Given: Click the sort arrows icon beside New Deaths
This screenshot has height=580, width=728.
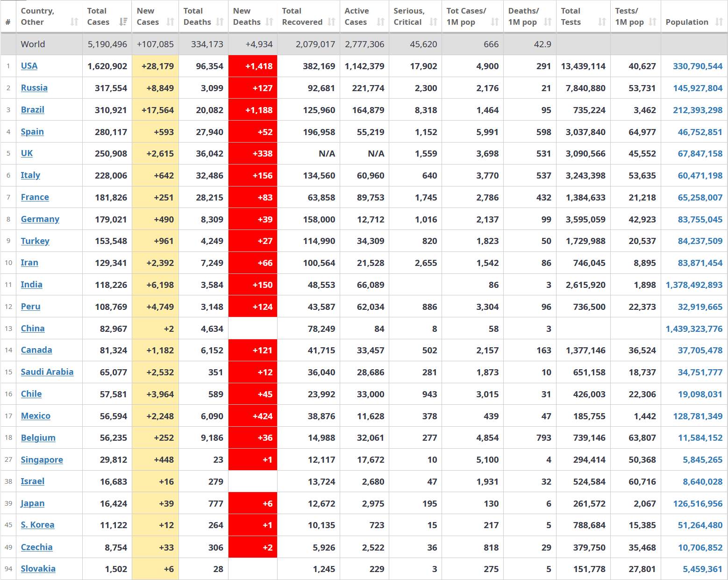Looking at the screenshot, I should (x=269, y=22).
